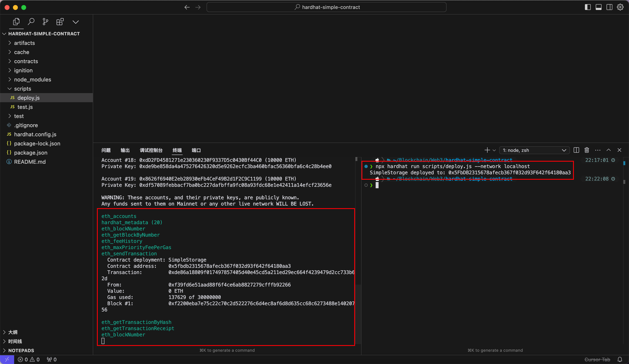Click the 'Gas used' line in terminal

tap(164, 297)
